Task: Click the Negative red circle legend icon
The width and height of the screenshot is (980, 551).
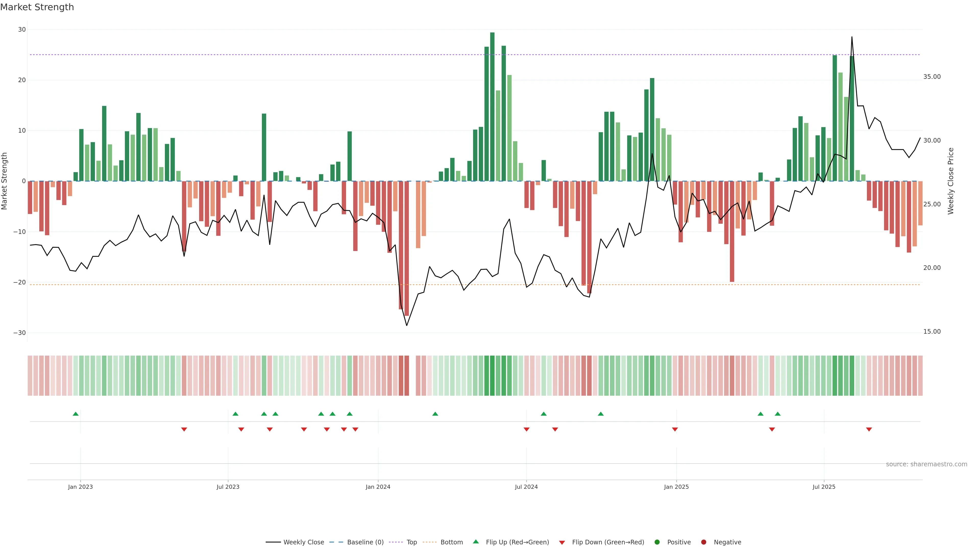Action: pos(703,542)
